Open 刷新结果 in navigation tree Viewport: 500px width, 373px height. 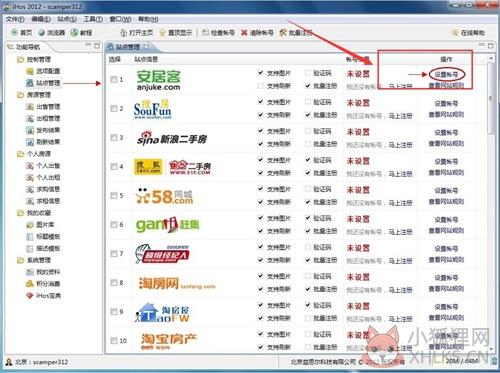click(43, 142)
